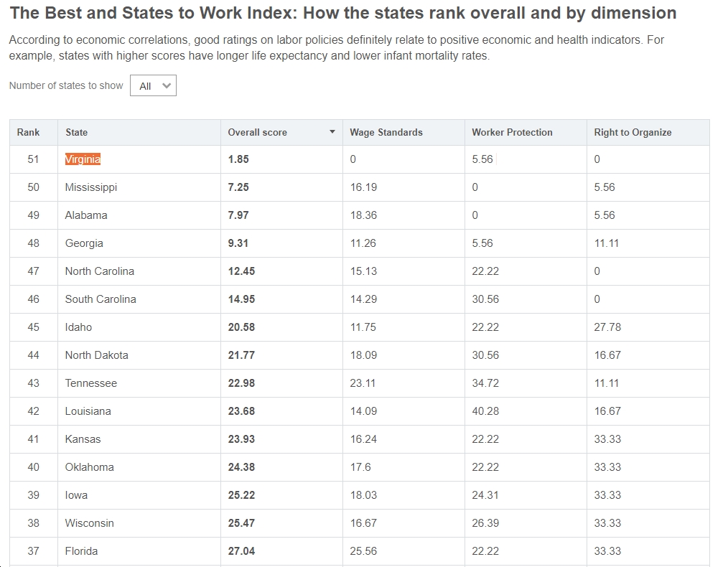Click the Georgia state name
728x567 pixels.
pos(84,243)
